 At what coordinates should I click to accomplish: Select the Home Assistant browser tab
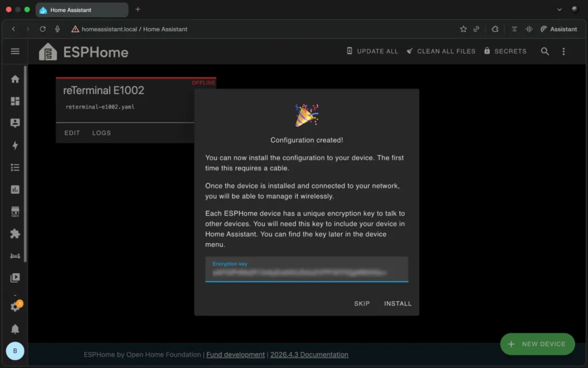(x=82, y=10)
